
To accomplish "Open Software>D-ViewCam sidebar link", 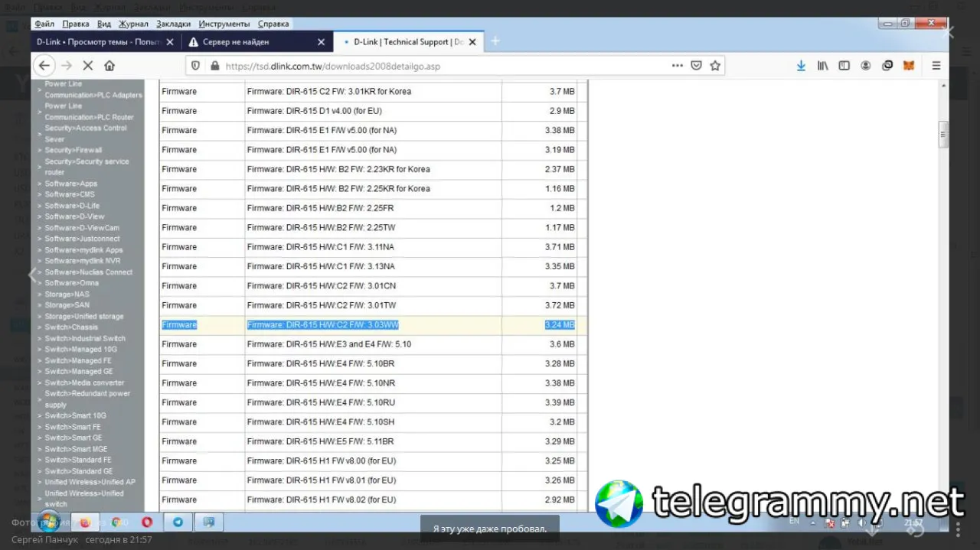I will (x=82, y=228).
